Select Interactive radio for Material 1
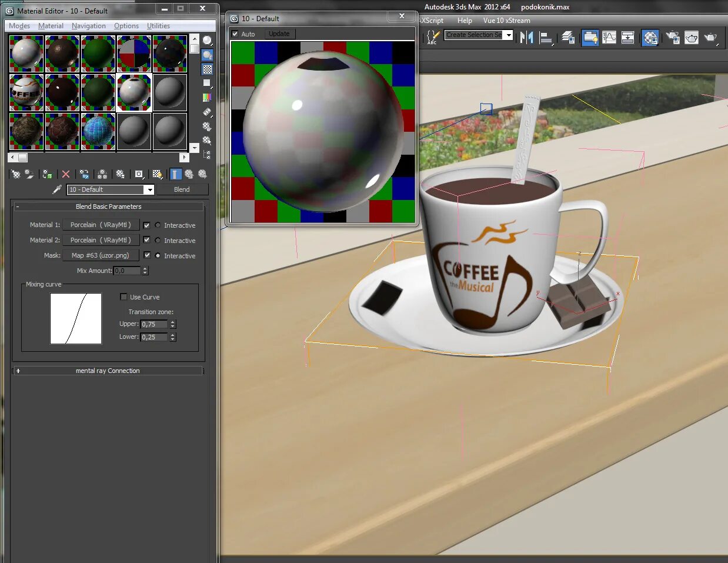The height and width of the screenshot is (563, 728). pos(158,225)
